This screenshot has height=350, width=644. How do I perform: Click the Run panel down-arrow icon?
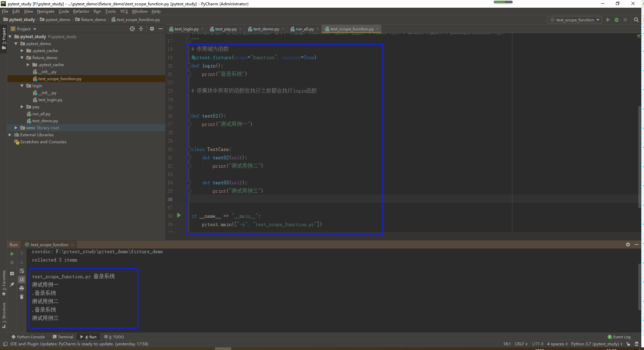coord(22,262)
